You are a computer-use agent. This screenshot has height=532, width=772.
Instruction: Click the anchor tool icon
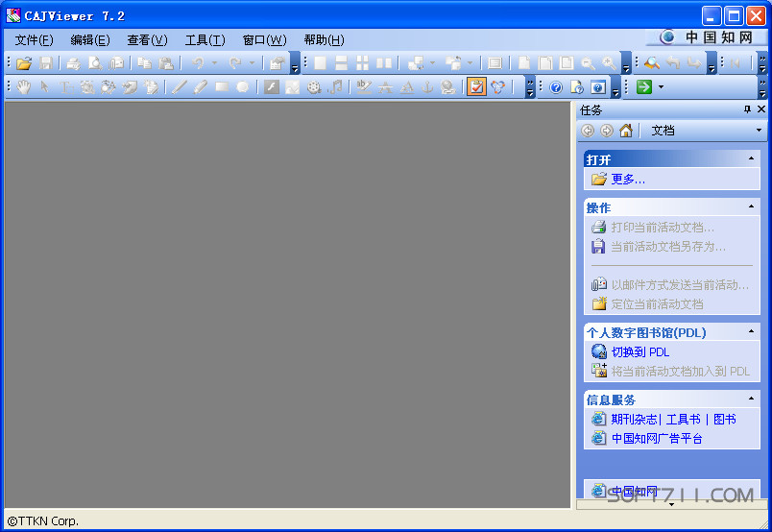pyautogui.click(x=427, y=87)
